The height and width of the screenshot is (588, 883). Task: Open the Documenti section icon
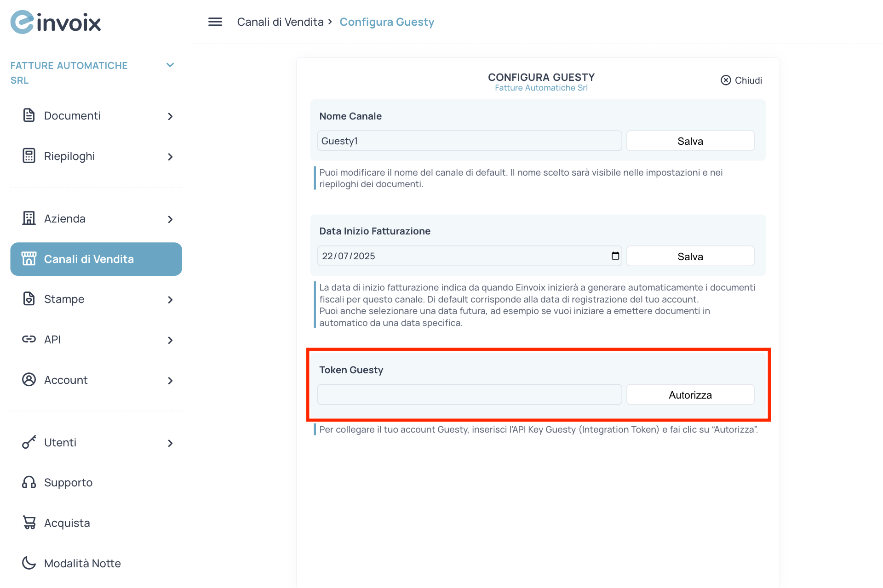point(29,115)
